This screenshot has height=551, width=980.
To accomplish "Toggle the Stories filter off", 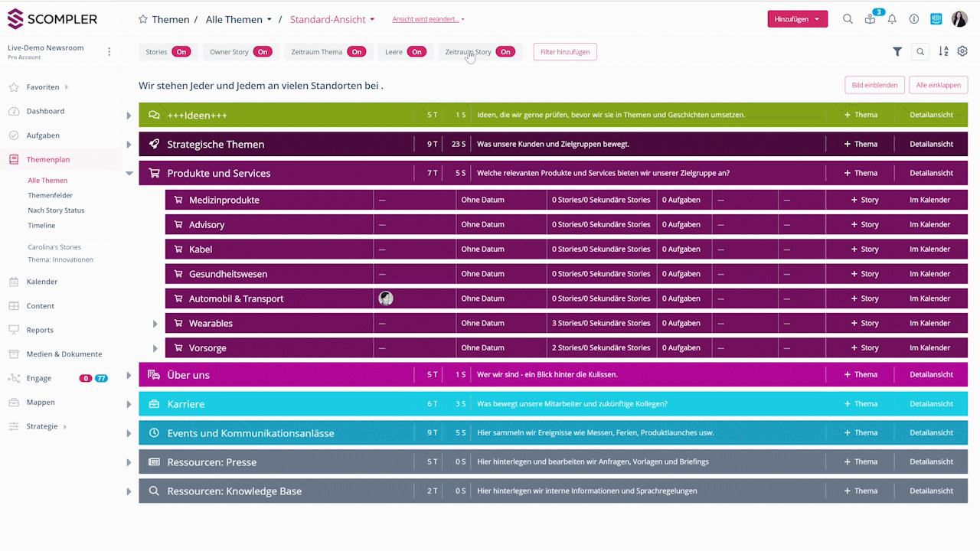I will (181, 52).
